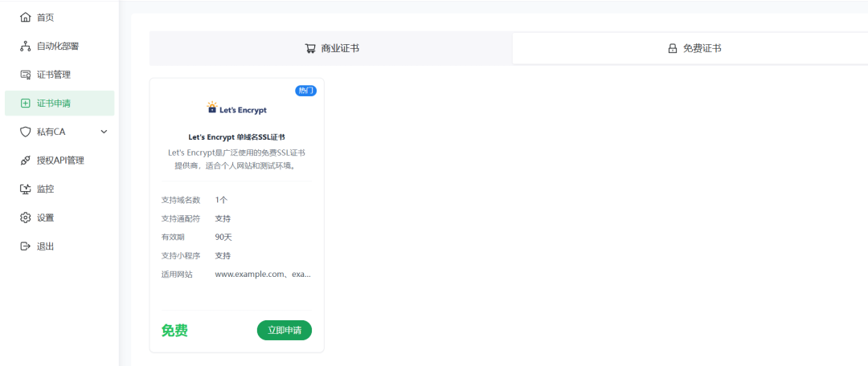Click 支持 value in 支持通配符 row
Screen dimensions: 868x366
223,218
